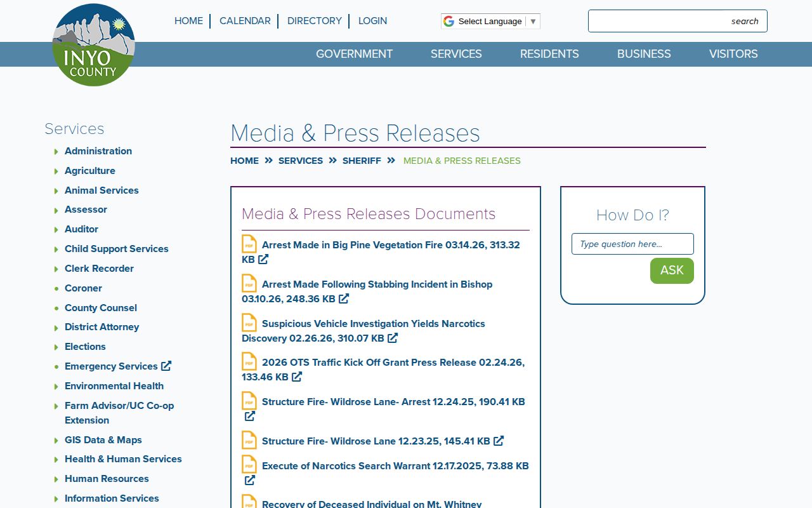The height and width of the screenshot is (508, 812).
Task: Expand the District Attorney sidebar arrow
Action: click(x=56, y=328)
